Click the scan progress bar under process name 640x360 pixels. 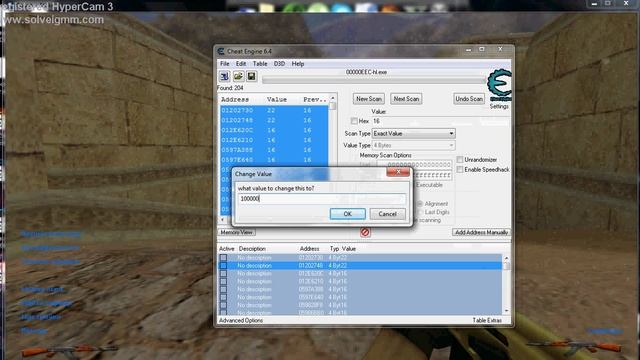(x=373, y=80)
